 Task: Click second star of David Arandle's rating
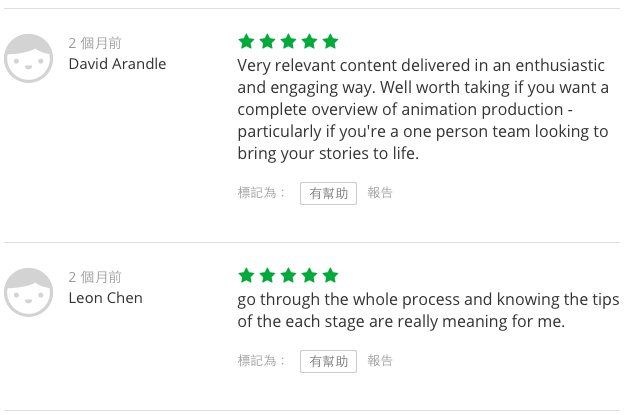pos(267,42)
